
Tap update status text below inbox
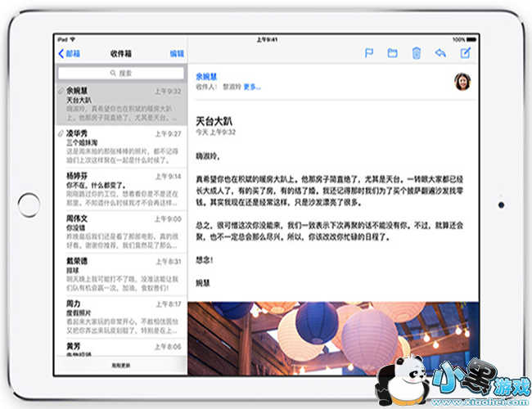pyautogui.click(x=121, y=366)
